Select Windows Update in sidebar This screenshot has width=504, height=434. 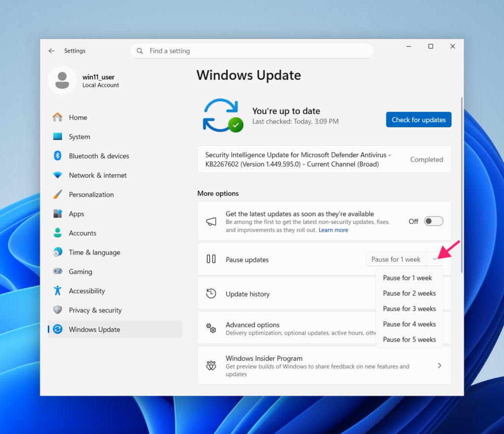pyautogui.click(x=115, y=329)
